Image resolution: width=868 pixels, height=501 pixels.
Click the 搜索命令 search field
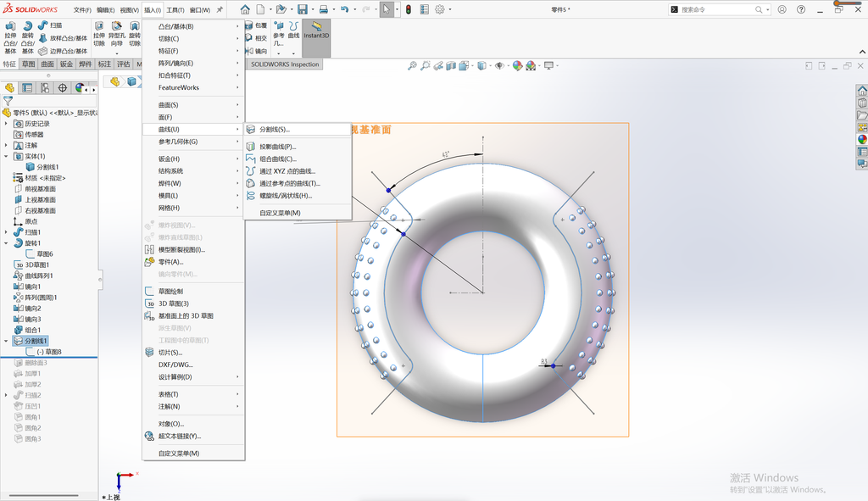coord(719,9)
